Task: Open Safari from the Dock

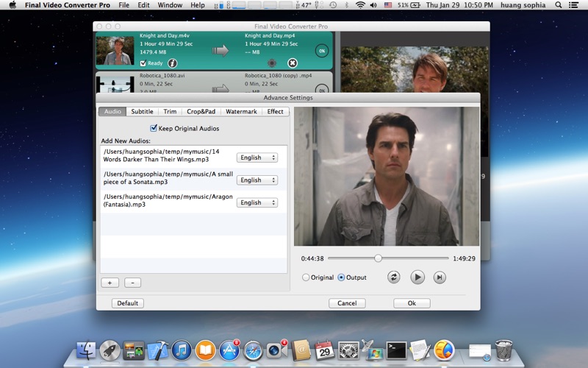Action: [253, 350]
